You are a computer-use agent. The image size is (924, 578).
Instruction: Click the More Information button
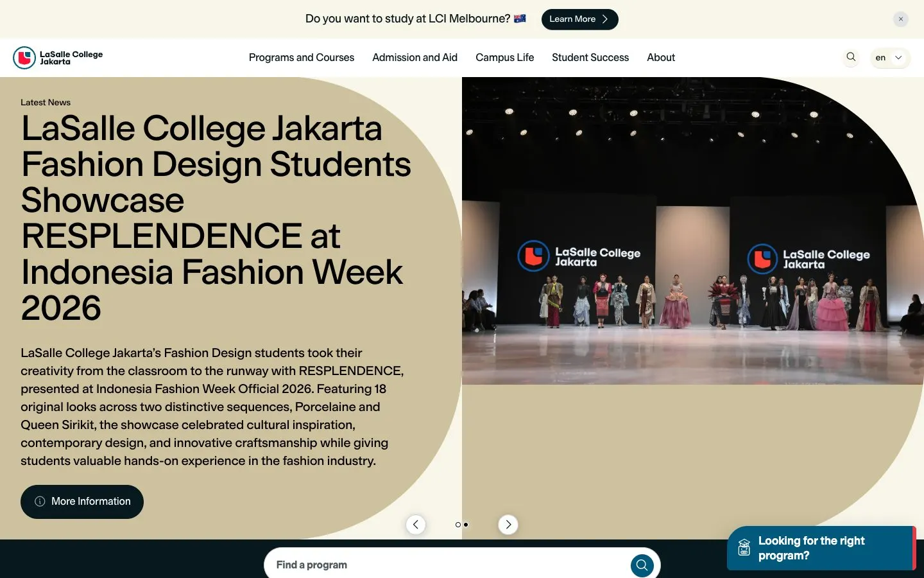pyautogui.click(x=82, y=502)
